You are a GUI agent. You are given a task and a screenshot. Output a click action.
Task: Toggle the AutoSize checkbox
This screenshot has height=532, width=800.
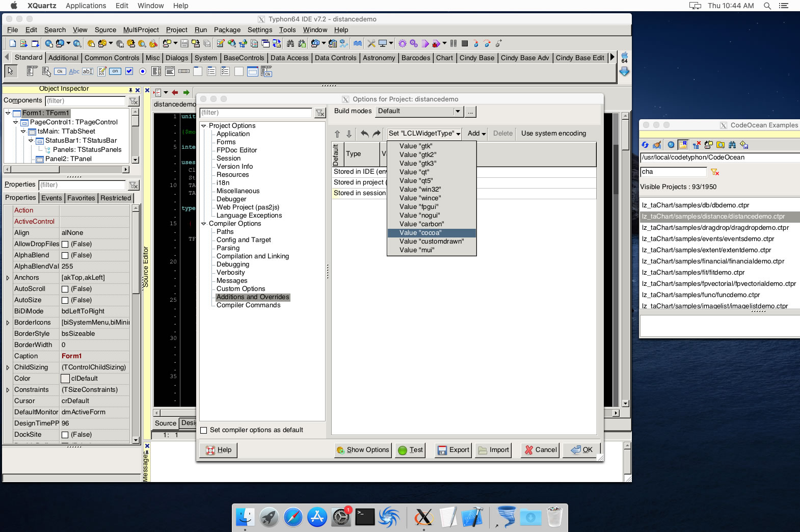[x=65, y=300]
